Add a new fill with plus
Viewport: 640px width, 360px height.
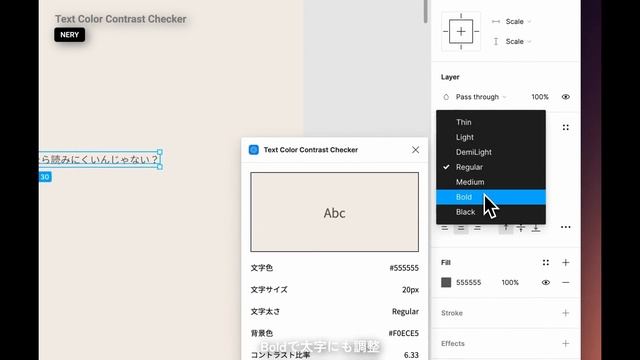point(565,262)
